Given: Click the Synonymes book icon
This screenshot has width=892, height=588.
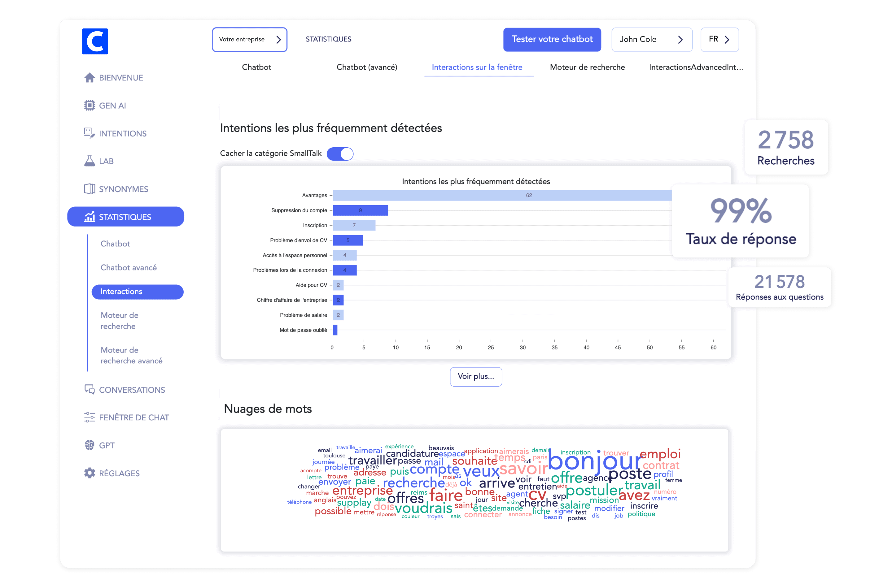Looking at the screenshot, I should click(89, 189).
